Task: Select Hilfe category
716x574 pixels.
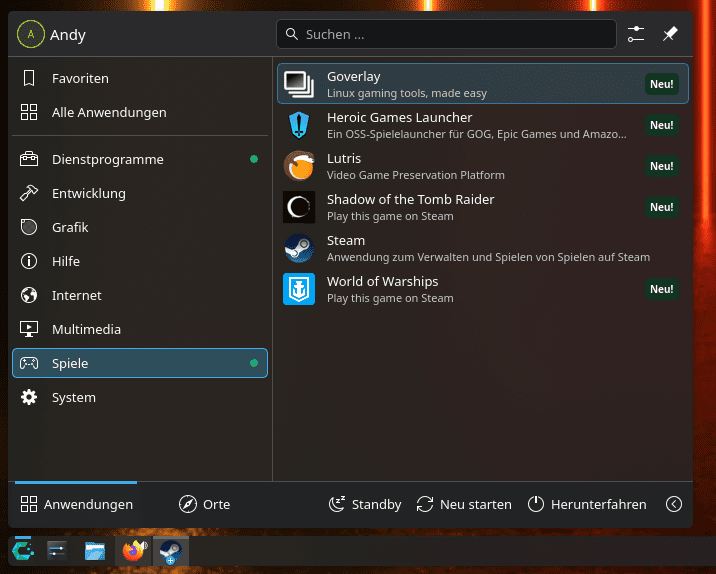Action: (x=140, y=261)
